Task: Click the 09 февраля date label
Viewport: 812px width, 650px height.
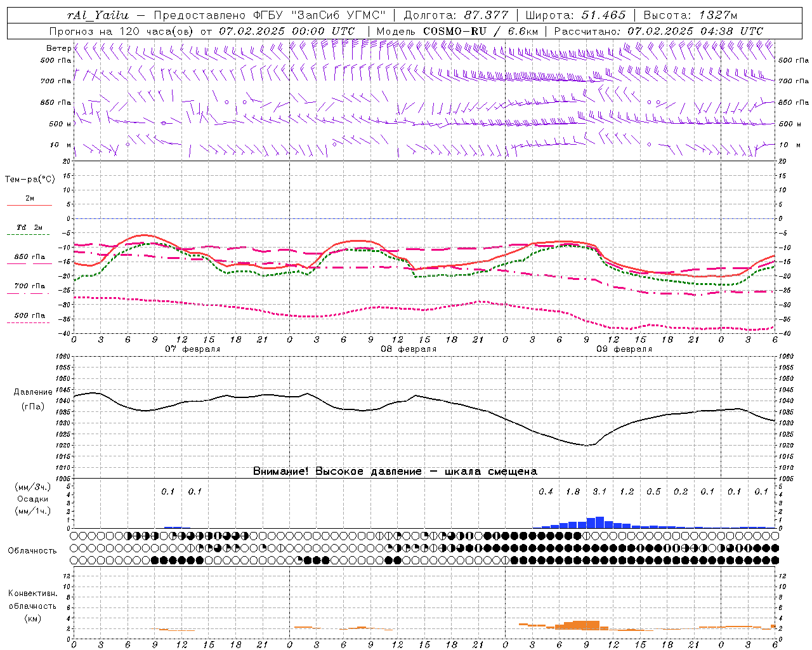Action: (x=624, y=349)
